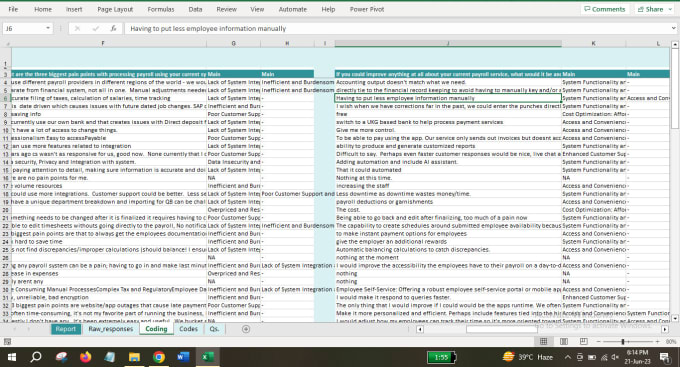Viewport: 680px width, 367px height.
Task: Open the Insert ribbon tab
Action: (x=74, y=9)
